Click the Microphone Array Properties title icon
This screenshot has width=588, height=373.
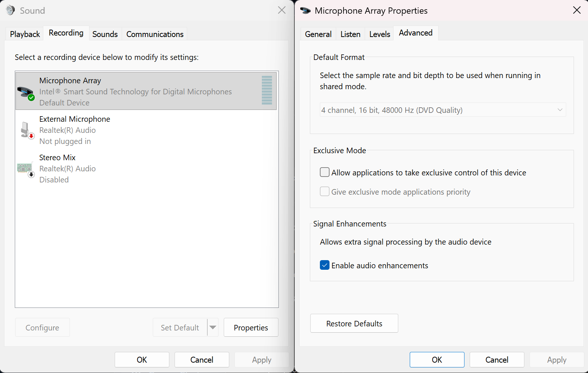point(305,11)
